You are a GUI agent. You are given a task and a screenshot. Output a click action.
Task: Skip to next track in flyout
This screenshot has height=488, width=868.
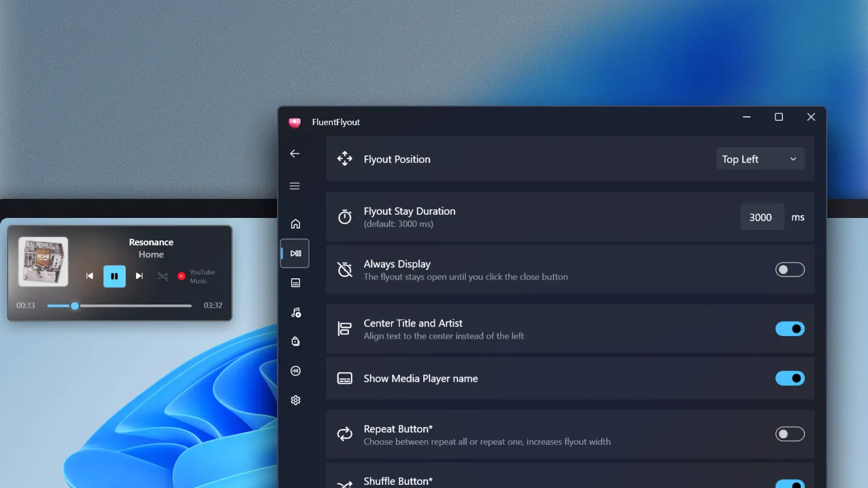(x=139, y=276)
